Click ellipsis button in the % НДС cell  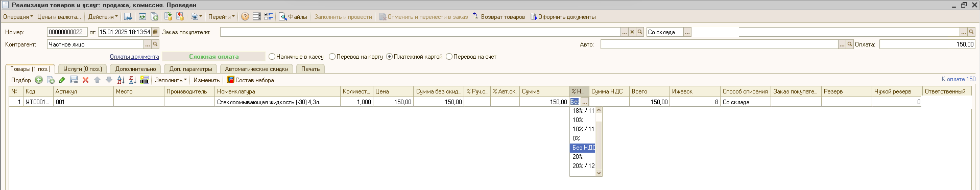tap(585, 102)
